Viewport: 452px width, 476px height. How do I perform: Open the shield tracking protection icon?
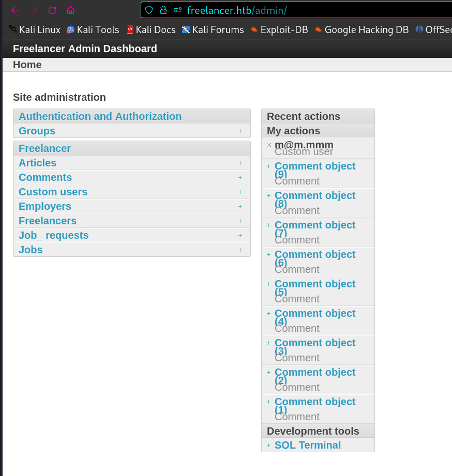(149, 10)
